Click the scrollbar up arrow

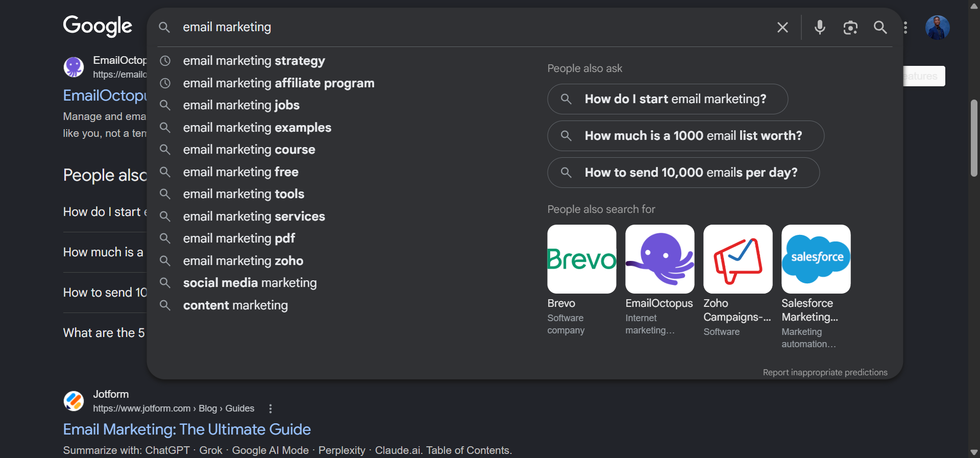974,6
